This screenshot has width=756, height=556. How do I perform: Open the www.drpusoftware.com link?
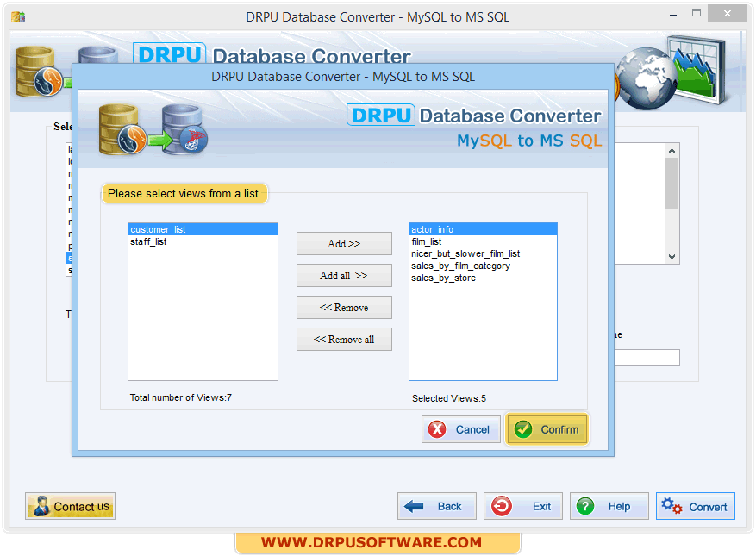[372, 542]
